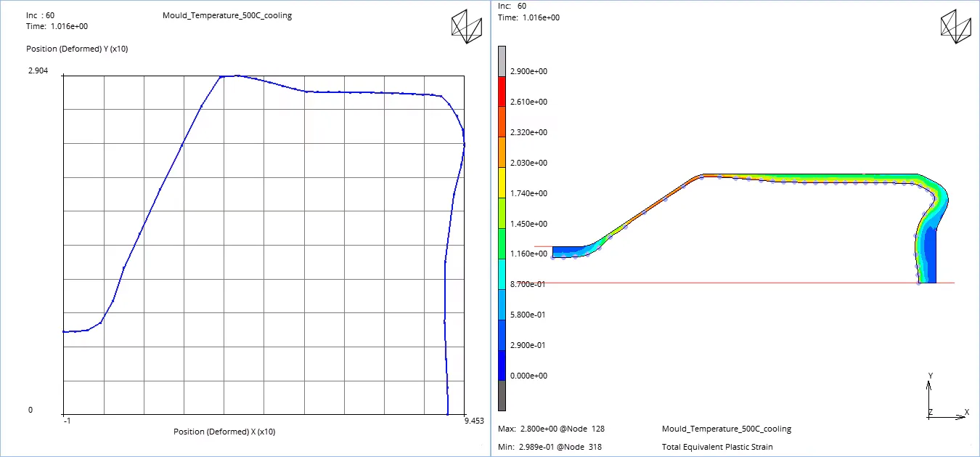Click the XYZ axis triad indicator
The height and width of the screenshot is (457, 980).
point(947,397)
